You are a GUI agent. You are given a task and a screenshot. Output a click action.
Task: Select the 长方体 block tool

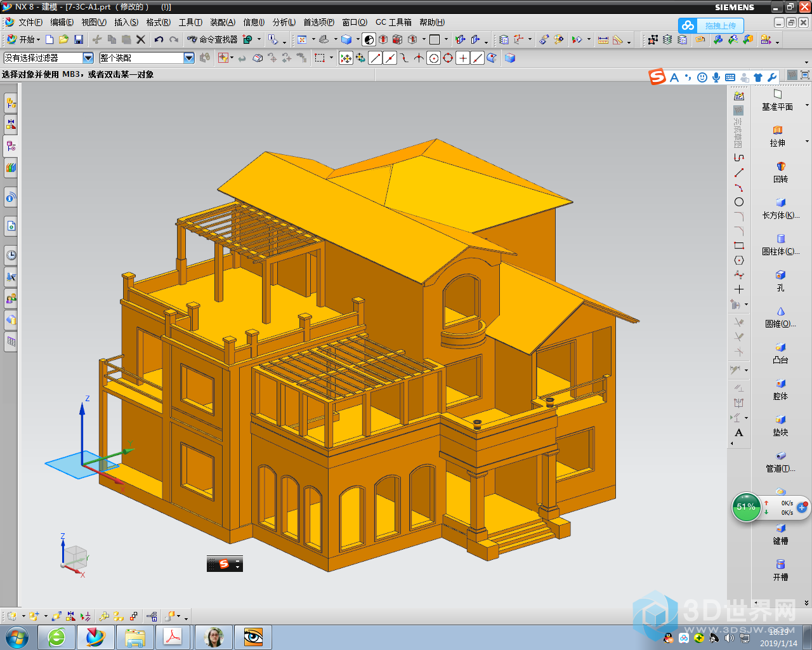point(780,209)
